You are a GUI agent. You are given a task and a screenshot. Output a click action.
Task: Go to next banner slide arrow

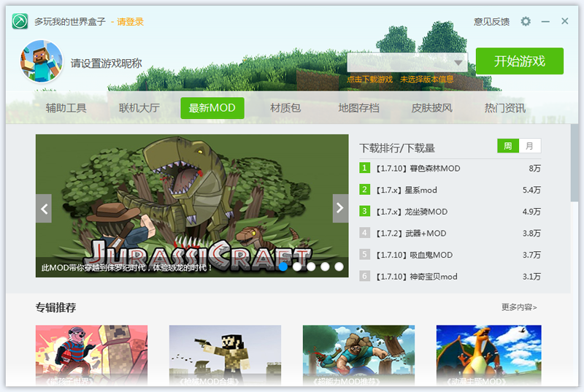pos(340,209)
